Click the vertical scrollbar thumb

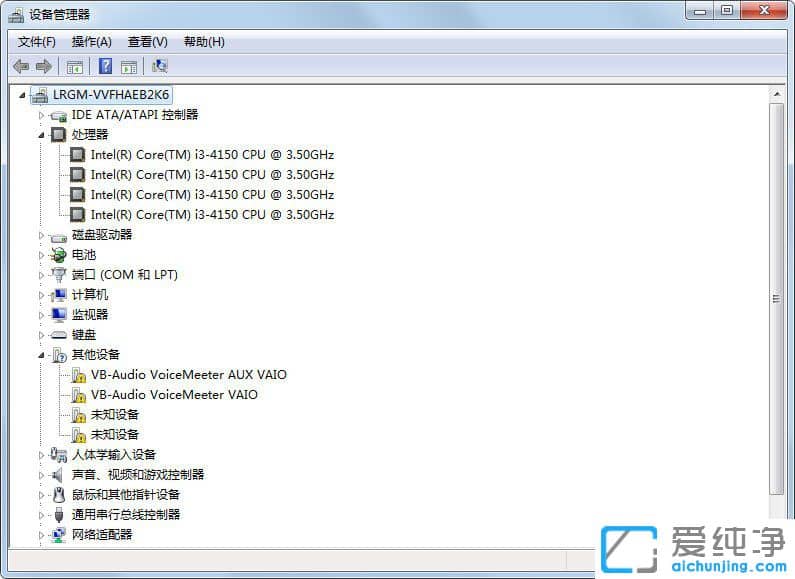[776, 299]
